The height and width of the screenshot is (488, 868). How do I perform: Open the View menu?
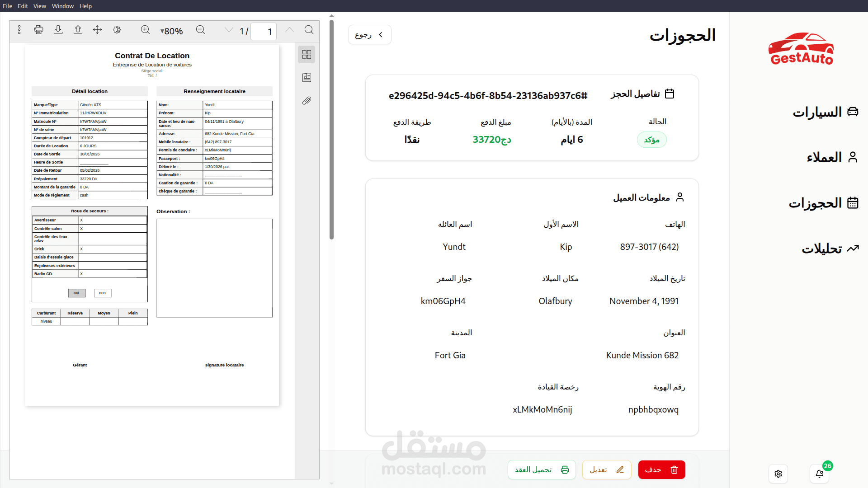tap(40, 6)
